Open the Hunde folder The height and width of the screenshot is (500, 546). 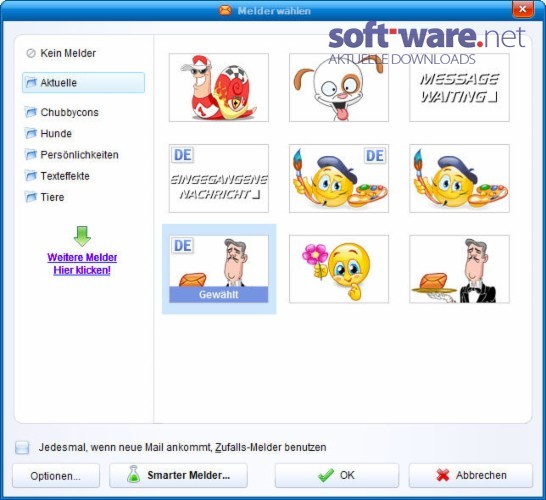pos(48,133)
